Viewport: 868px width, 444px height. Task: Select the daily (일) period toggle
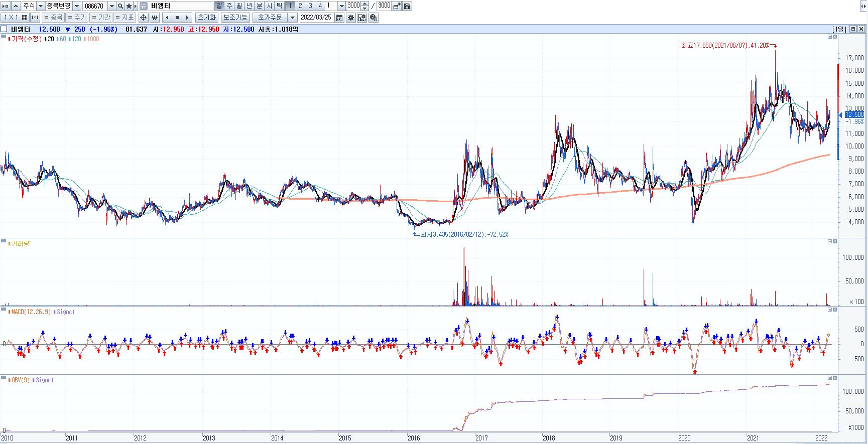(x=219, y=6)
